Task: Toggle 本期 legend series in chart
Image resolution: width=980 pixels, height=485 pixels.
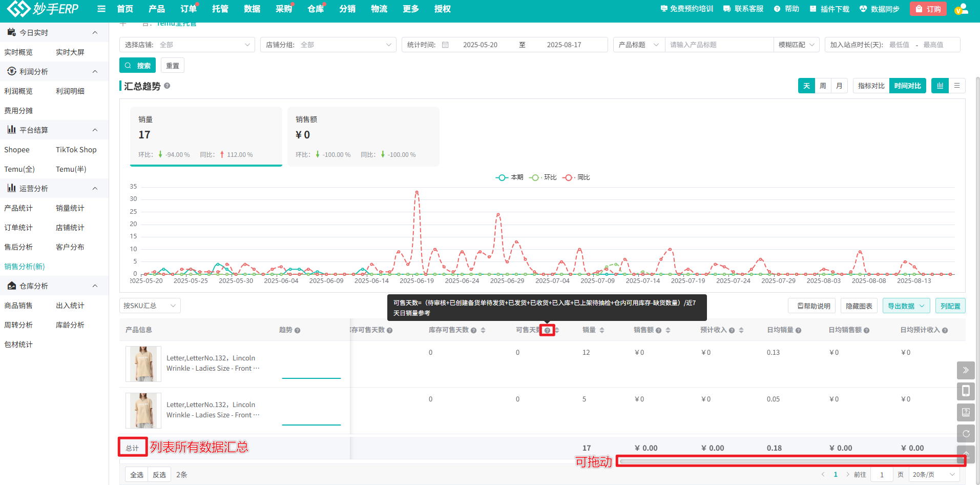Action: [x=510, y=177]
